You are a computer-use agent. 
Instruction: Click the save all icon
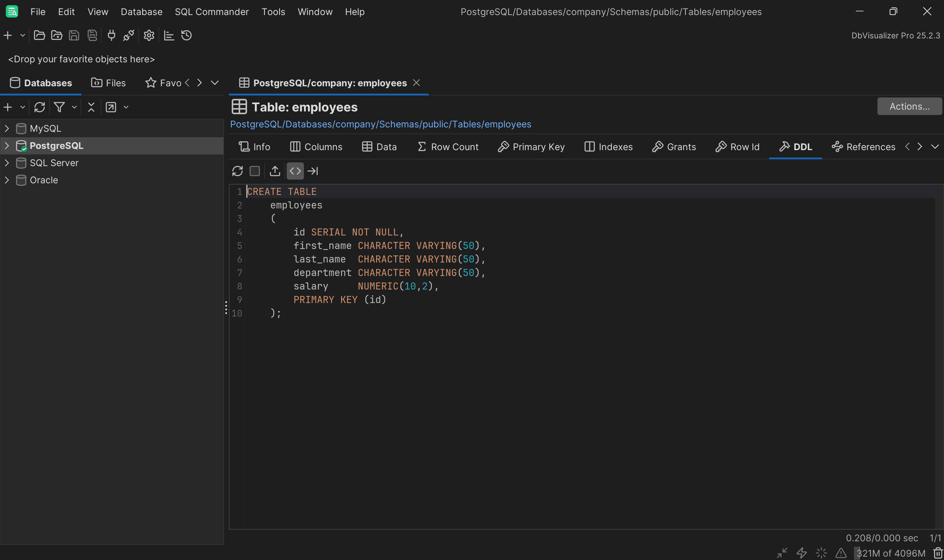(x=92, y=36)
